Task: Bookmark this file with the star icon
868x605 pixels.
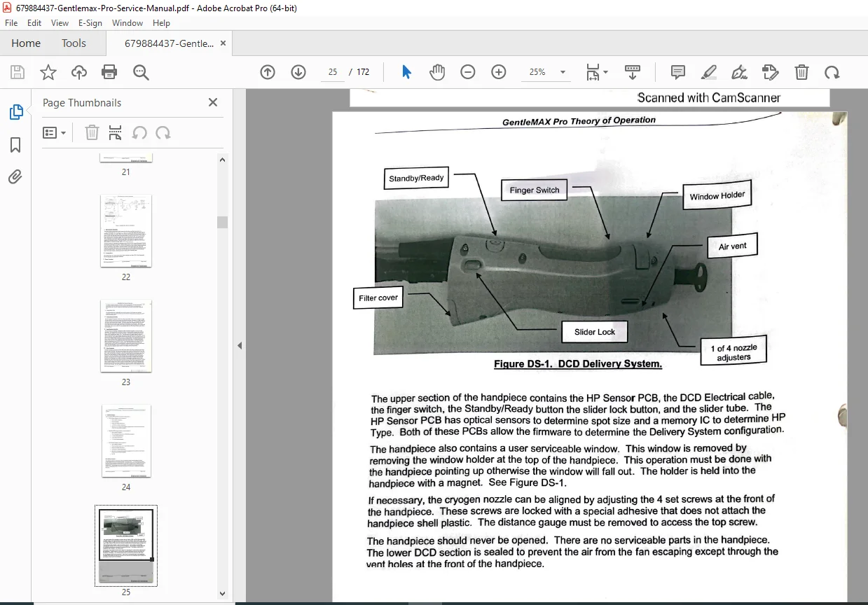Action: [x=48, y=72]
